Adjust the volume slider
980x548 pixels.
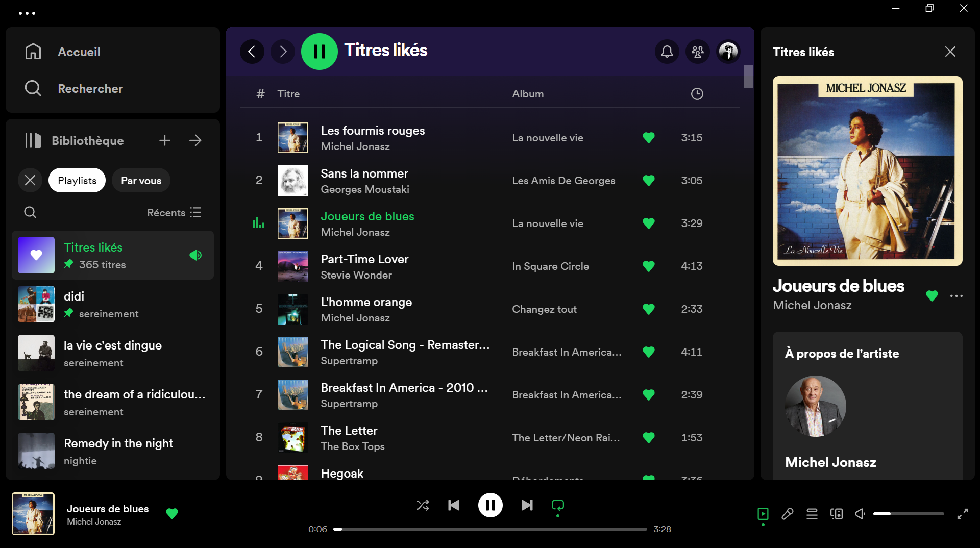[909, 514]
